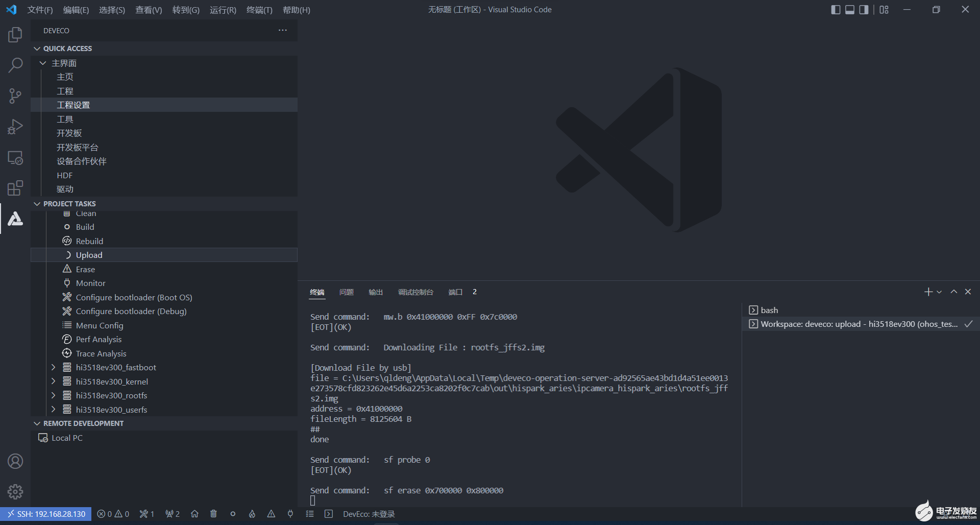Open the Accounts menu icon
This screenshot has width=980, height=525.
coord(15,461)
